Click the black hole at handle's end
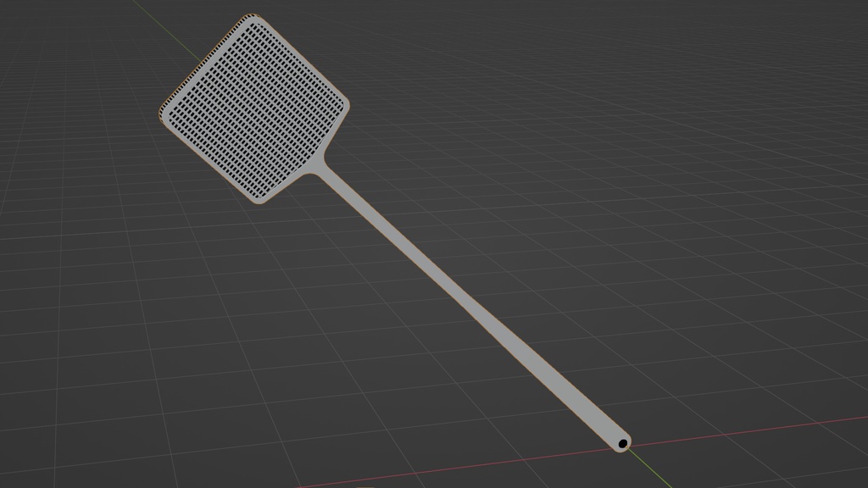 click(x=623, y=443)
